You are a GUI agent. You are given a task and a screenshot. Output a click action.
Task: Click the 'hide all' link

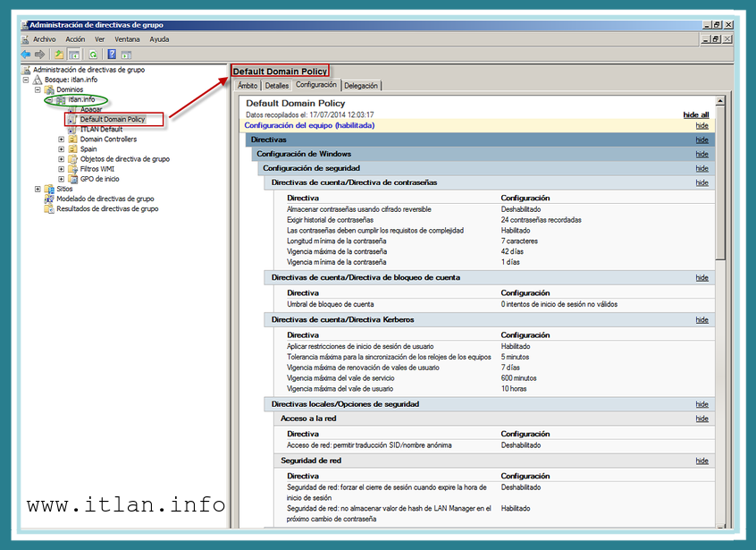tap(695, 114)
